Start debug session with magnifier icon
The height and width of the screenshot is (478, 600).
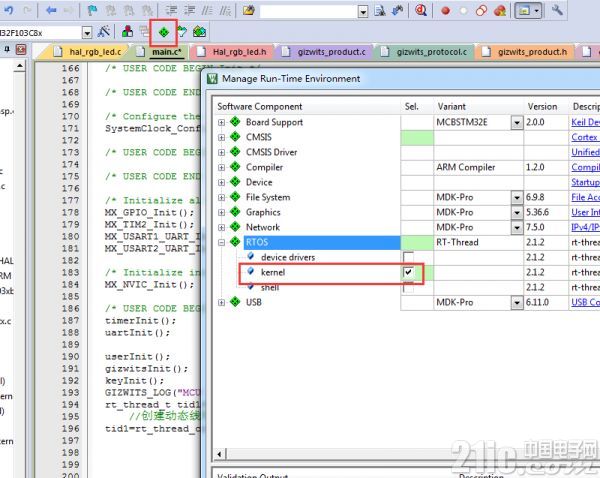421,10
